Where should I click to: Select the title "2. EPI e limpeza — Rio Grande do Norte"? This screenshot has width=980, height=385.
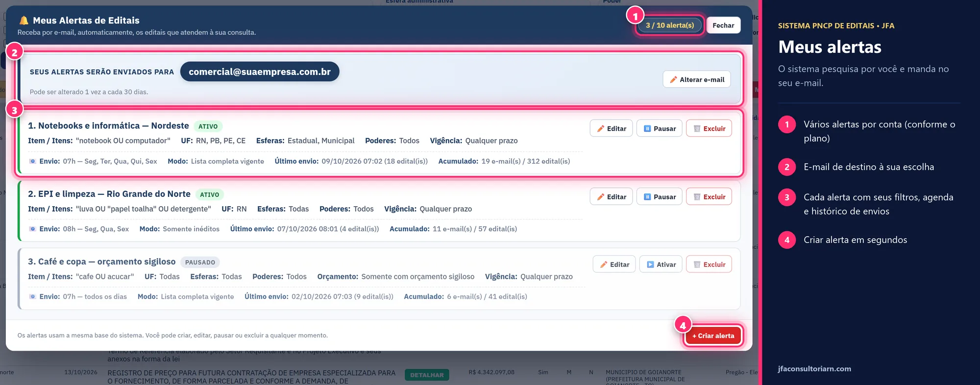click(109, 194)
